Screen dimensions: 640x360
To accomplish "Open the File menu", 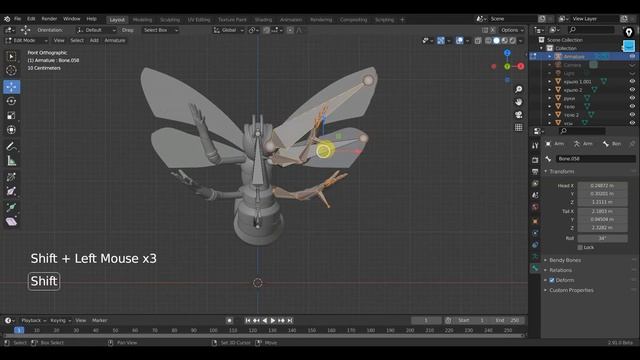I will pyautogui.click(x=18, y=19).
